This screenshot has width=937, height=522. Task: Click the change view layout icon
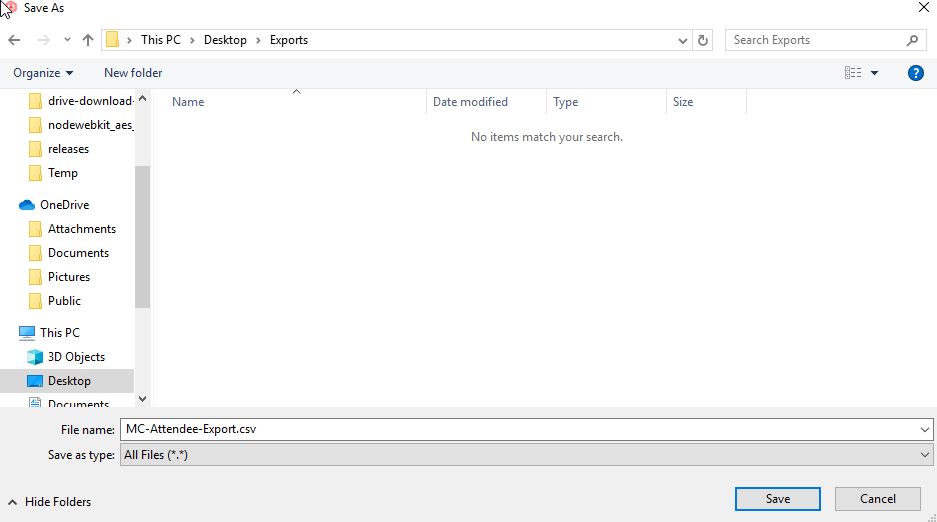click(x=853, y=73)
